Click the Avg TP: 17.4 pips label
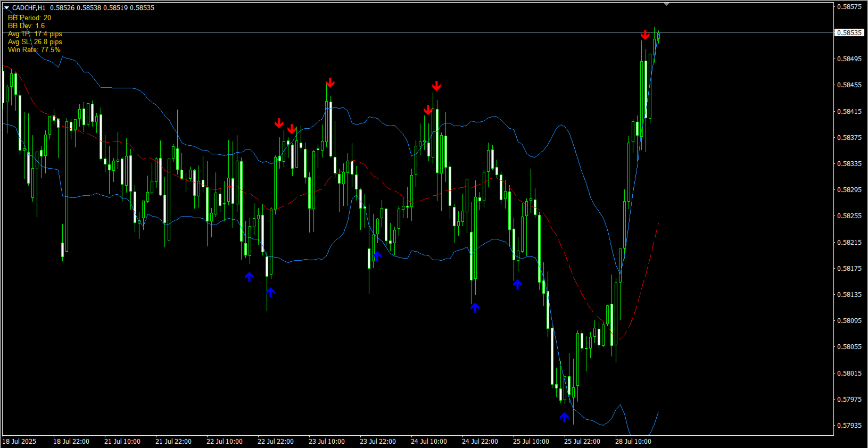 pos(35,34)
